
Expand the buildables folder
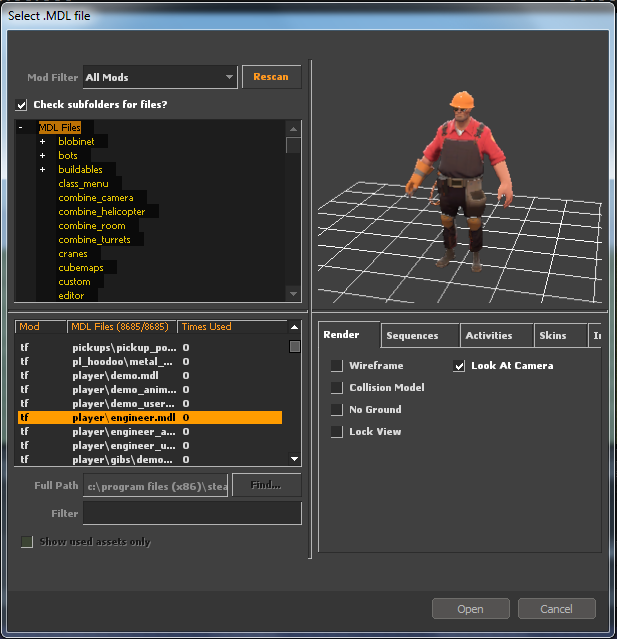pyautogui.click(x=42, y=170)
